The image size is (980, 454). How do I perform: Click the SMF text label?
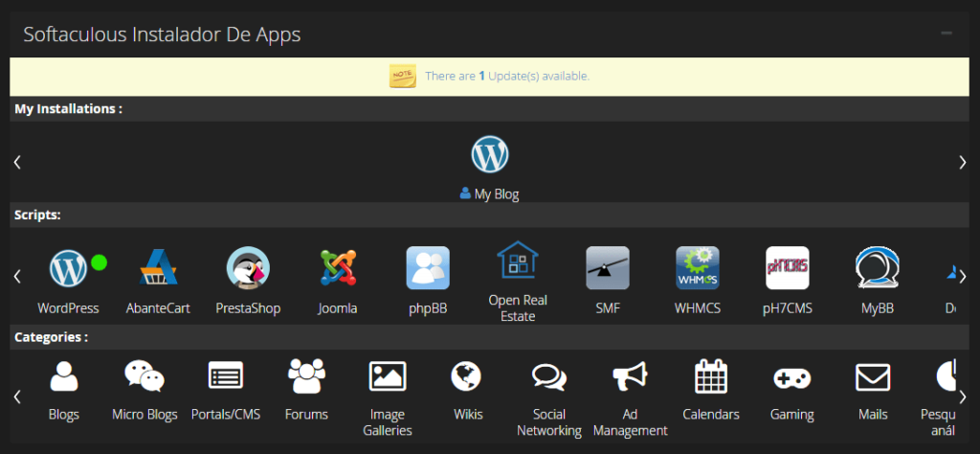(608, 308)
